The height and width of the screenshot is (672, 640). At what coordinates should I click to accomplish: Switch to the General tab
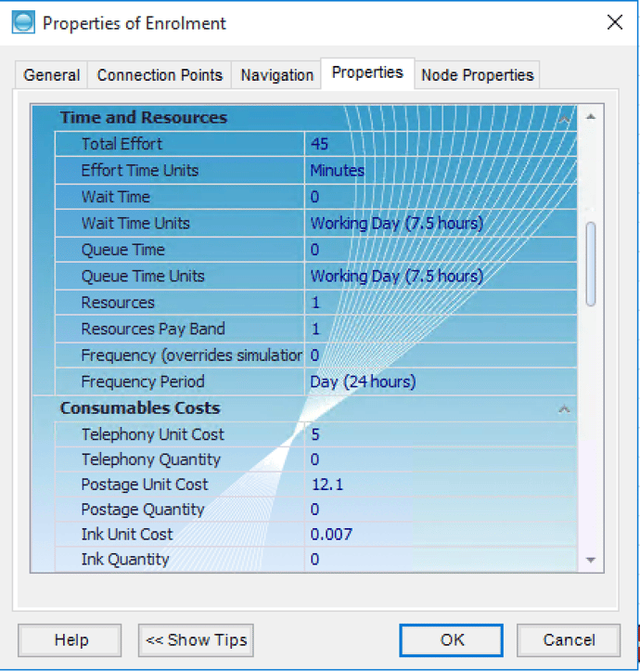(51, 75)
